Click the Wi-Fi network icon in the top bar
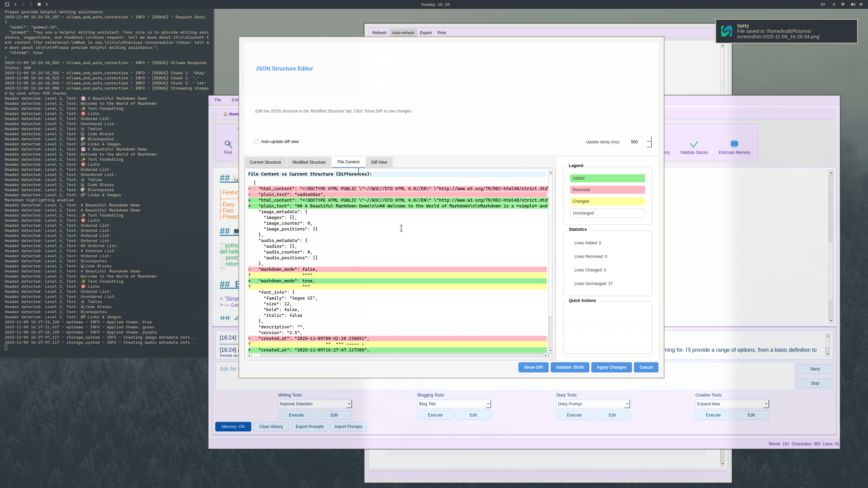This screenshot has width=868, height=488. tap(843, 4)
